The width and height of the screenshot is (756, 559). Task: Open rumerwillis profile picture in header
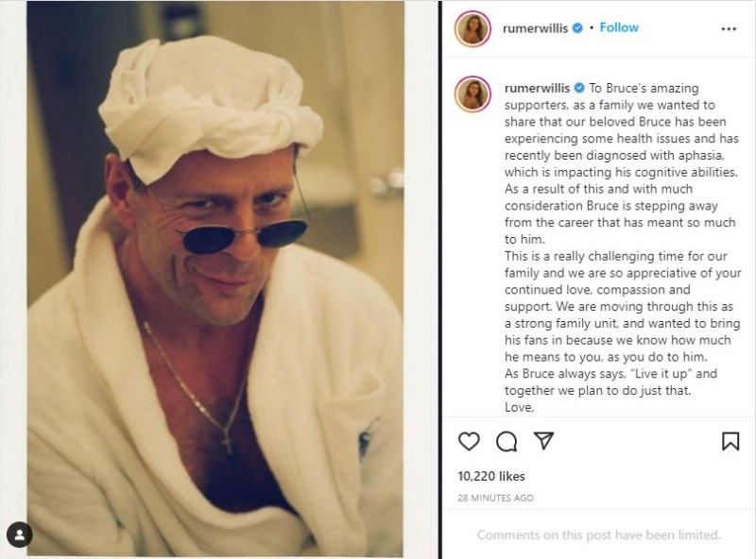point(472,29)
